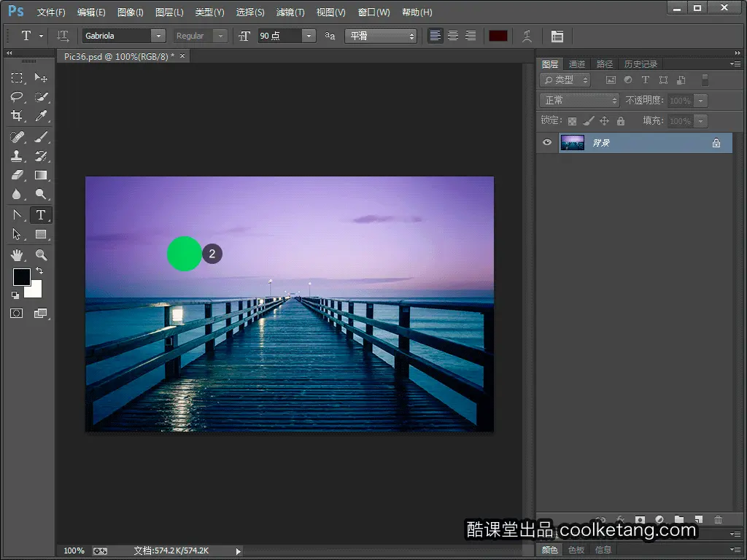
Task: Right align text
Action: coord(471,36)
